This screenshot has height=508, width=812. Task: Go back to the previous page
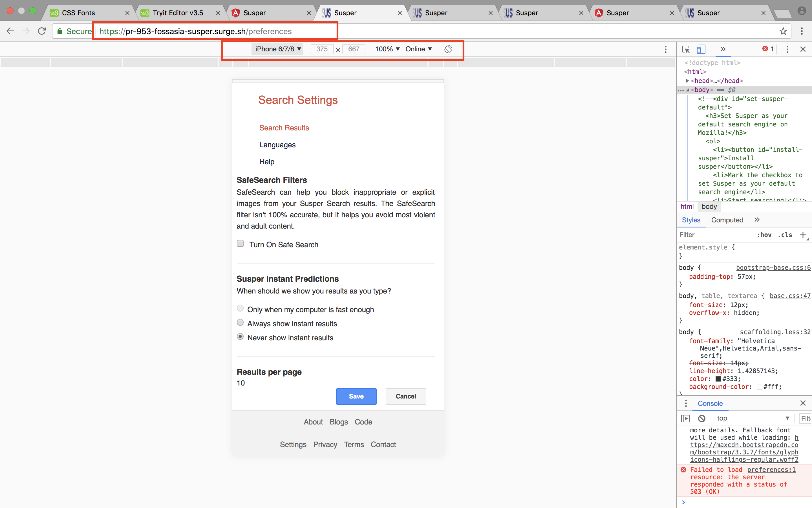pos(10,31)
